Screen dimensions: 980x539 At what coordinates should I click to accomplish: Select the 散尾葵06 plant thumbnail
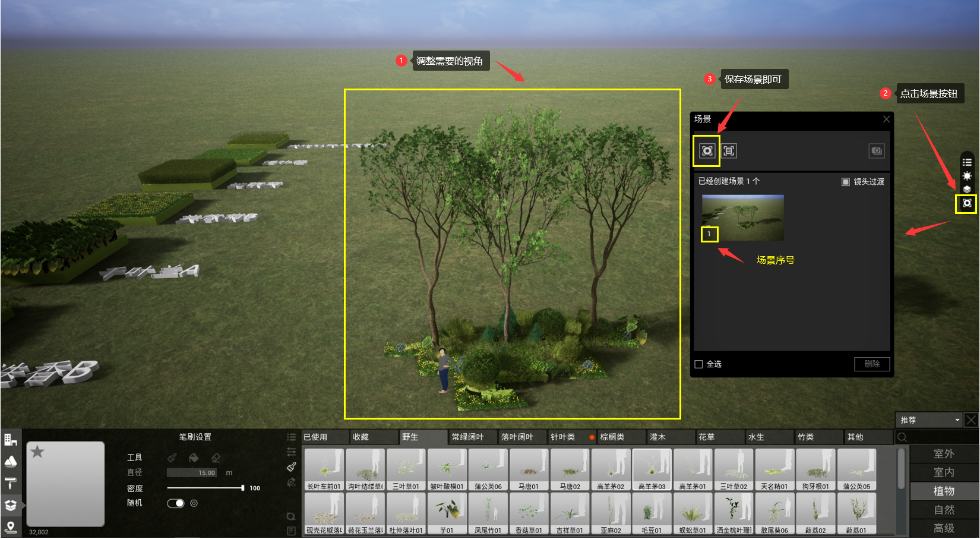coord(774,514)
